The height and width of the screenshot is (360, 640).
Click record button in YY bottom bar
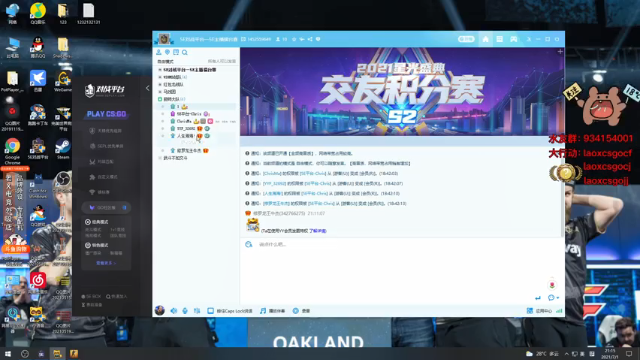[x=301, y=311]
